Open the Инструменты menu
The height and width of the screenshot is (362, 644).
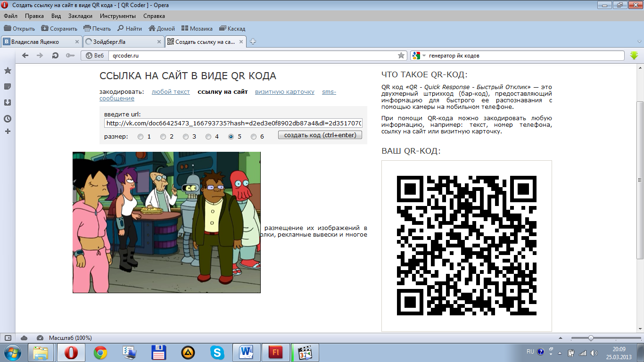(118, 16)
